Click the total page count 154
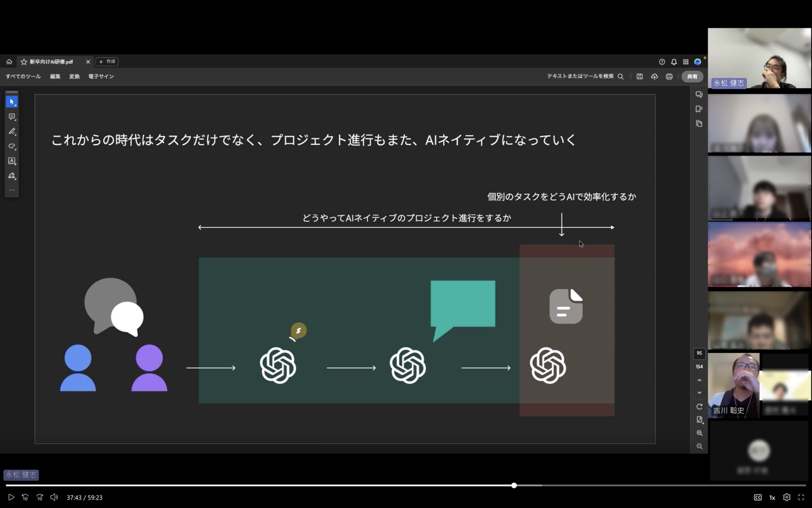Image resolution: width=812 pixels, height=508 pixels. coord(699,366)
